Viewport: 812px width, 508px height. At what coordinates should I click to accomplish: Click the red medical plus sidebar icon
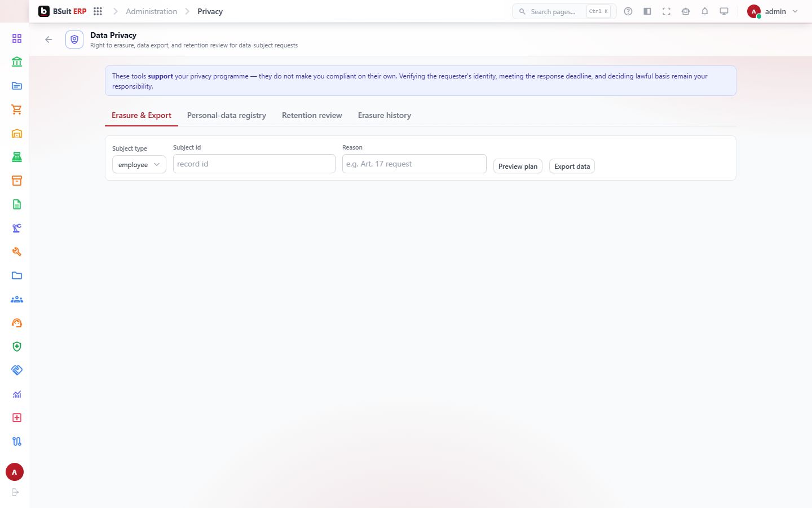[x=17, y=418]
